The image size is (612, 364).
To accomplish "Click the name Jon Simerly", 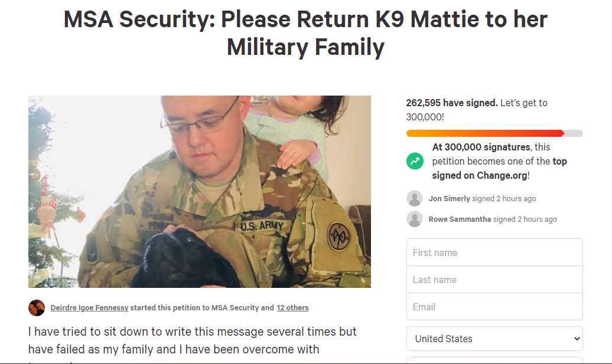I will (450, 199).
